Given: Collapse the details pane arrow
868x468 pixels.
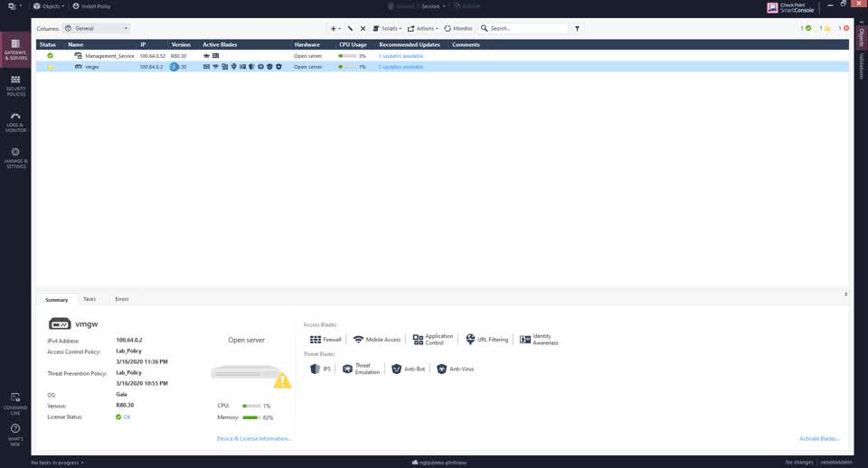Looking at the screenshot, I should tap(846, 295).
